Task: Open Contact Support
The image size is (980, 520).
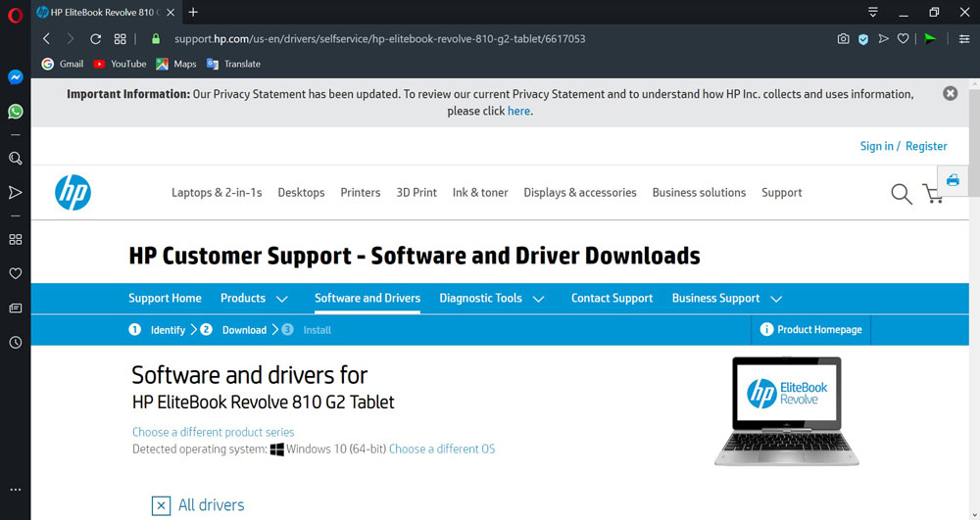Action: 612,299
